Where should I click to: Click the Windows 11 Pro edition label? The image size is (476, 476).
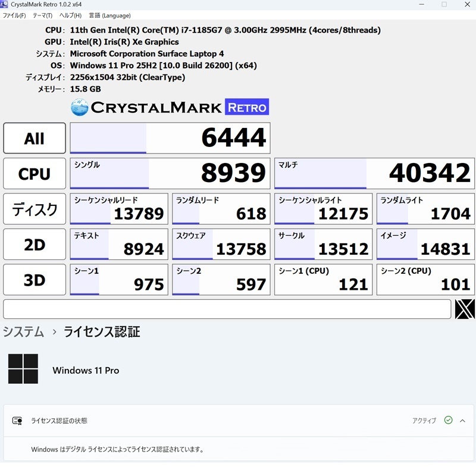pos(86,370)
